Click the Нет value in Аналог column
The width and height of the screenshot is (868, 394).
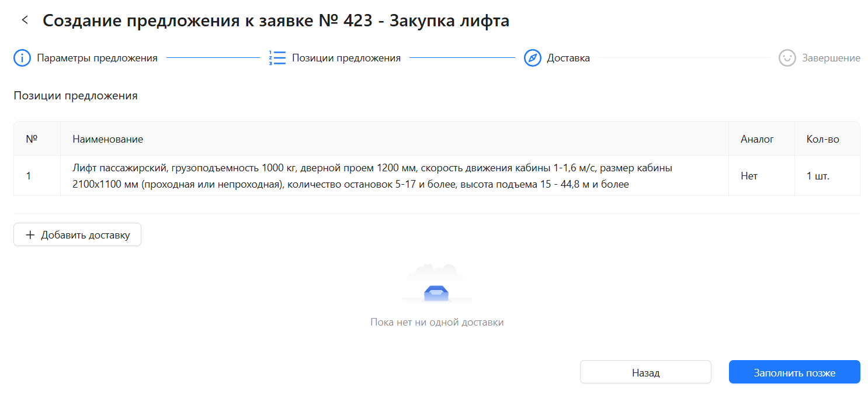click(749, 175)
